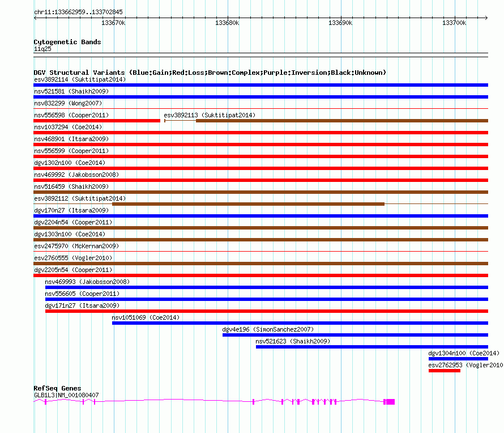The height and width of the screenshot is (433, 504).
Task: Select the DGV Structural Variants track title
Action: pos(210,73)
